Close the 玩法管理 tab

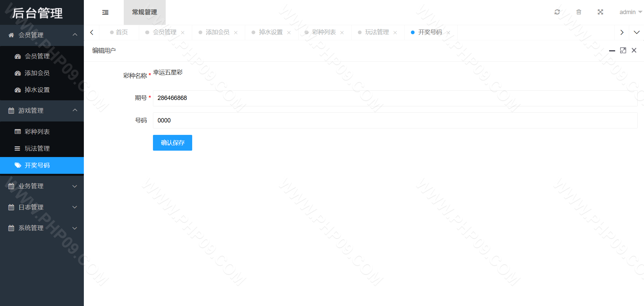tap(395, 33)
